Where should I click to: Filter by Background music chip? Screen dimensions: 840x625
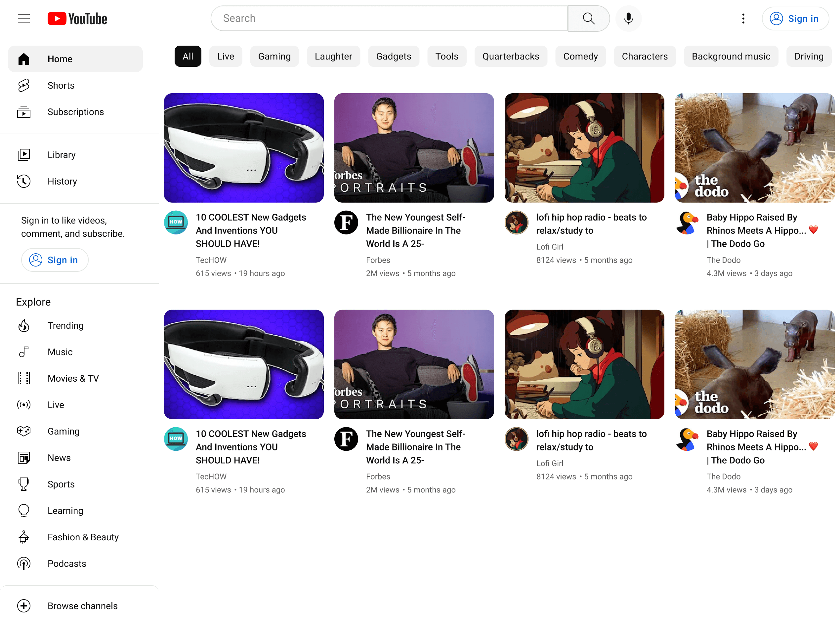pos(731,56)
